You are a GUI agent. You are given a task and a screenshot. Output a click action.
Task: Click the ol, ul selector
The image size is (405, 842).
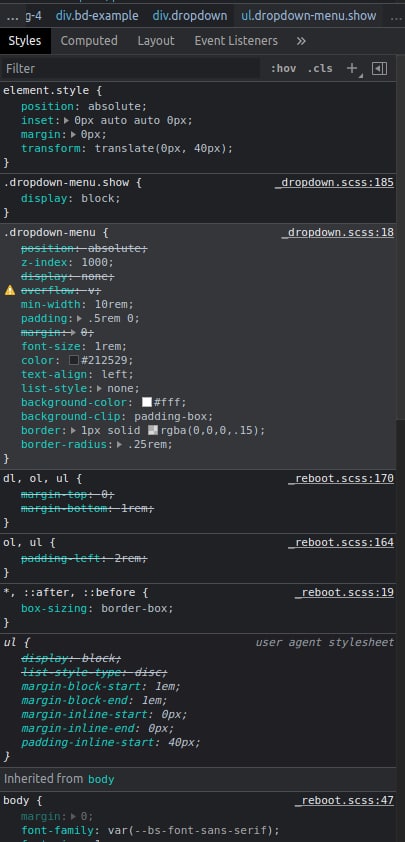(23, 542)
